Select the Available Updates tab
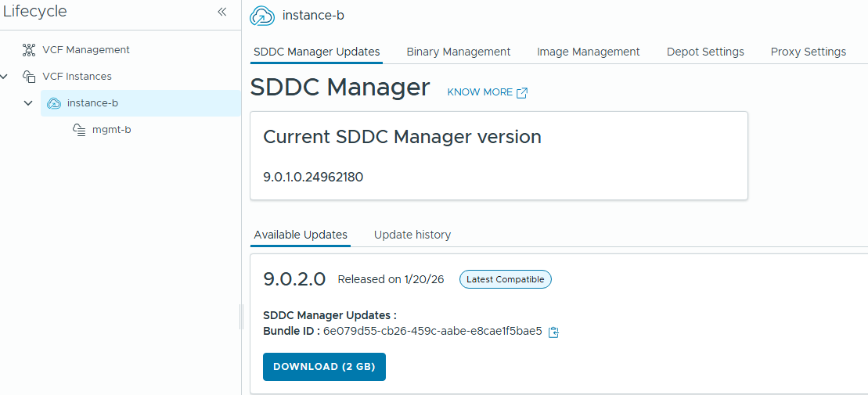 tap(301, 235)
